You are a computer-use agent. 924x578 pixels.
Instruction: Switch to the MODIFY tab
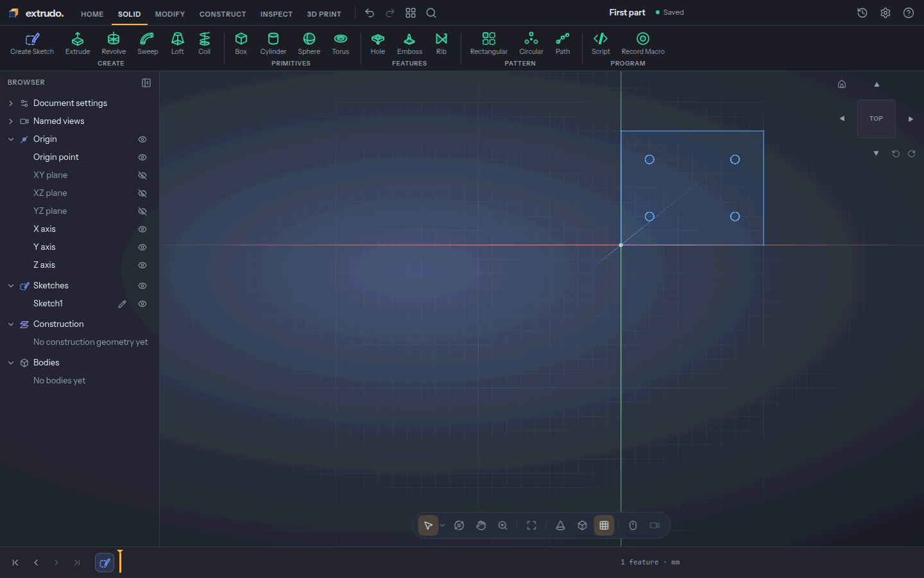[x=170, y=14]
